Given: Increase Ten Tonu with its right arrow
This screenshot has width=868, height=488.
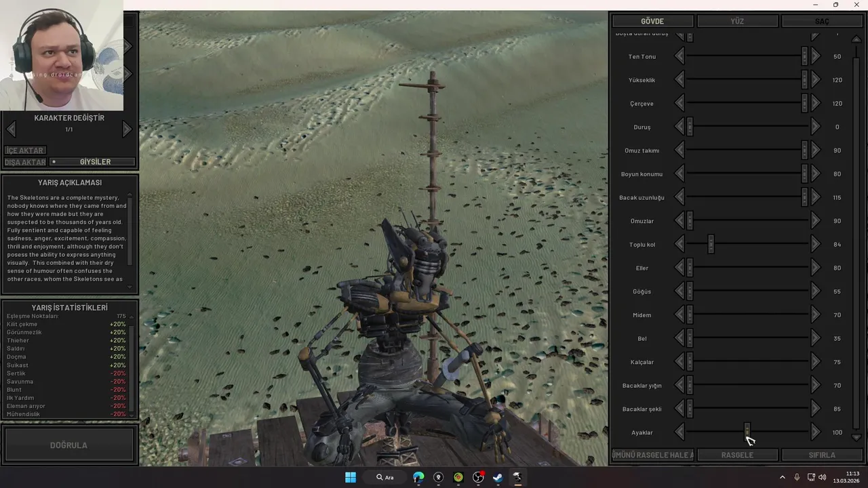Looking at the screenshot, I should tap(816, 56).
